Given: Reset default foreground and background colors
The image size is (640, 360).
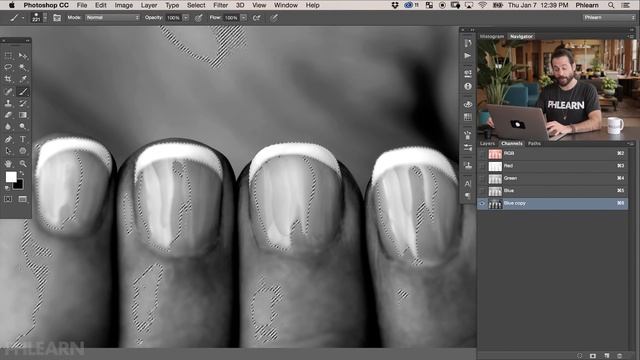Looking at the screenshot, I should 7,188.
